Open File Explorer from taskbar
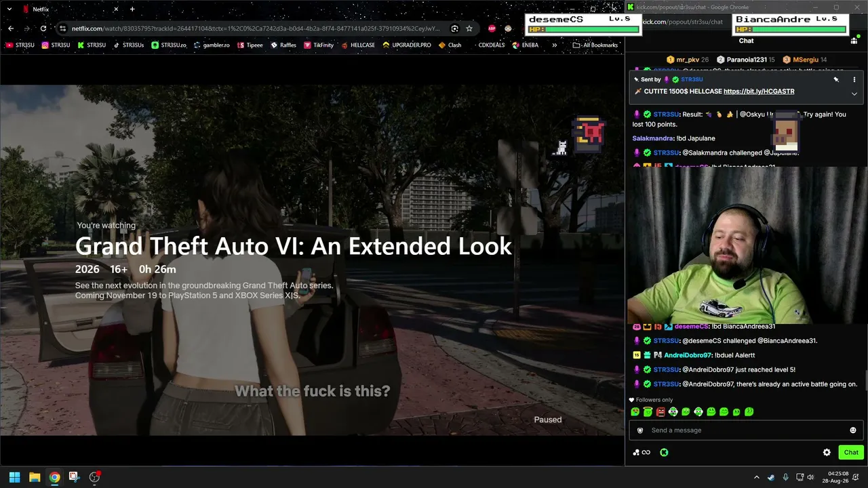 click(35, 477)
